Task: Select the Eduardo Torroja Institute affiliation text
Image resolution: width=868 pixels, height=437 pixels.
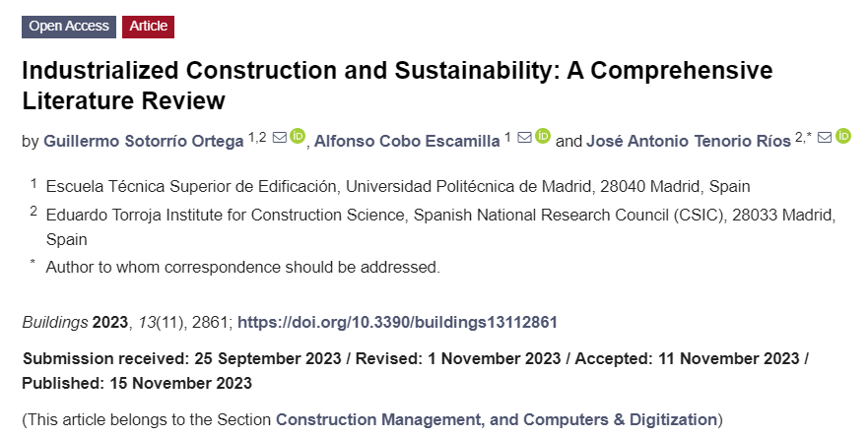Action: coord(440,226)
